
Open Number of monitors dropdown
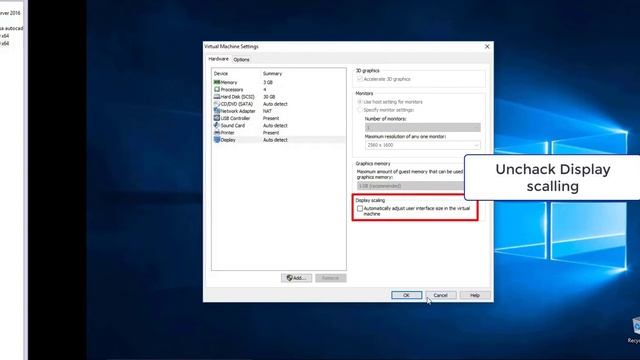(422, 127)
